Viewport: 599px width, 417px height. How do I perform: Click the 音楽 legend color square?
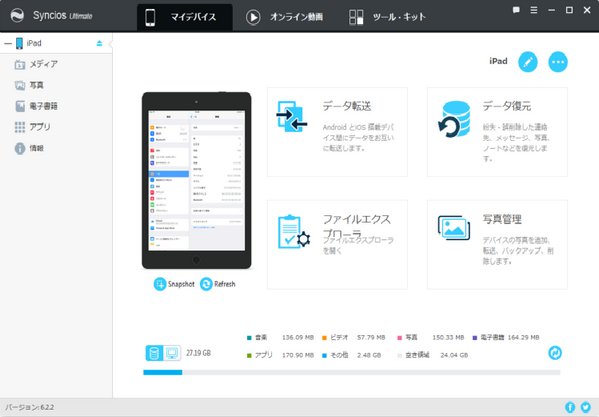pyautogui.click(x=249, y=338)
